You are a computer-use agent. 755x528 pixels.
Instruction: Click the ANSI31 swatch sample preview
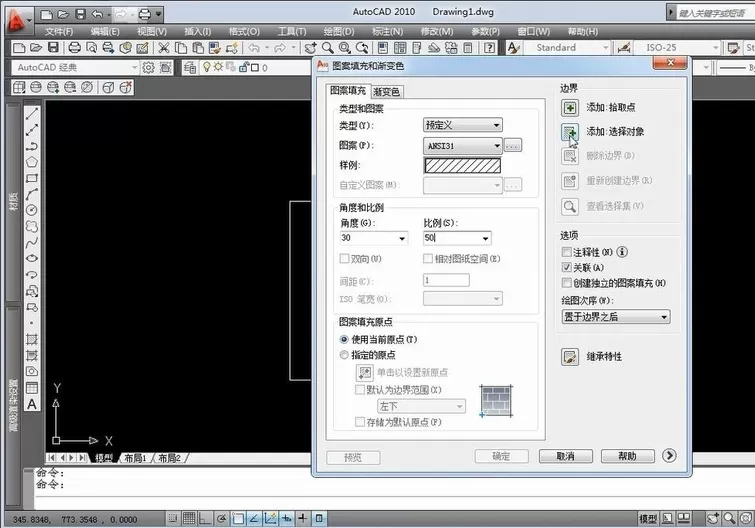(x=462, y=166)
